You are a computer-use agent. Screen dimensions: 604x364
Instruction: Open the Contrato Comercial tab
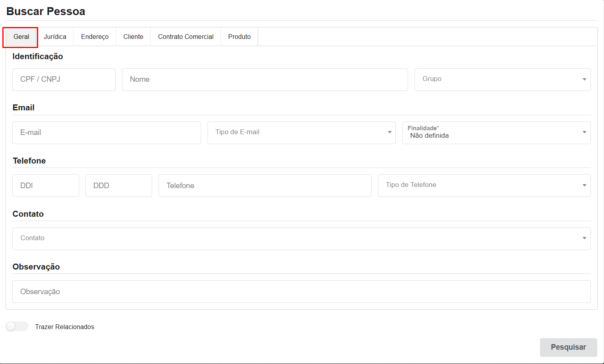coord(186,37)
